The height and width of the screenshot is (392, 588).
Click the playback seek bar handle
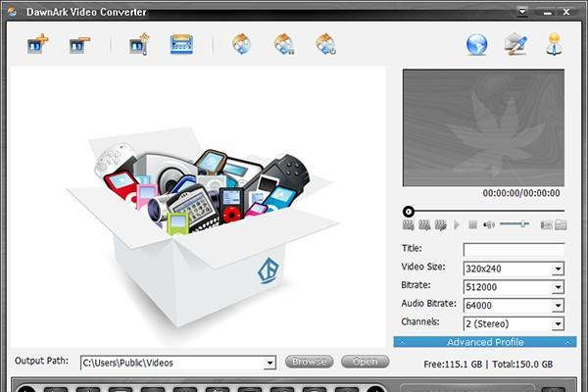409,212
